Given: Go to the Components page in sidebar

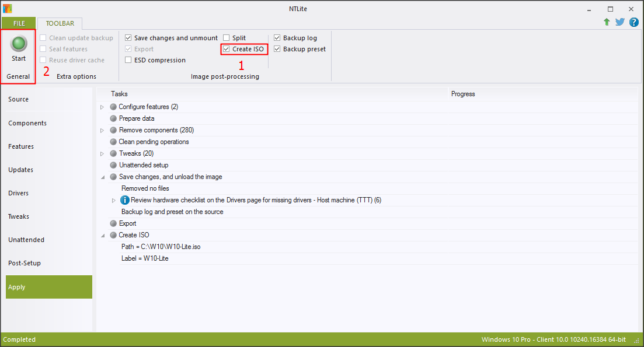Looking at the screenshot, I should pos(27,123).
